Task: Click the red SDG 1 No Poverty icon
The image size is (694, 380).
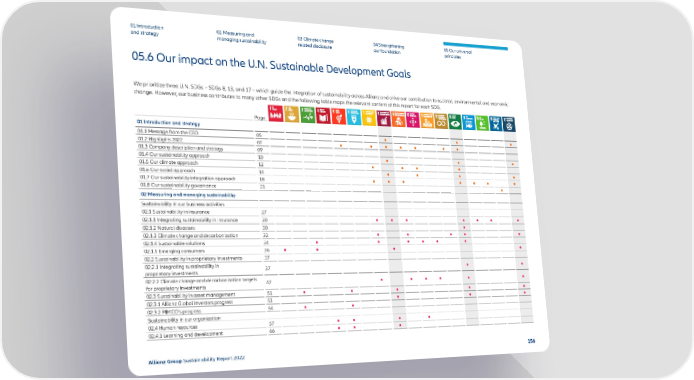Action: 275,113
